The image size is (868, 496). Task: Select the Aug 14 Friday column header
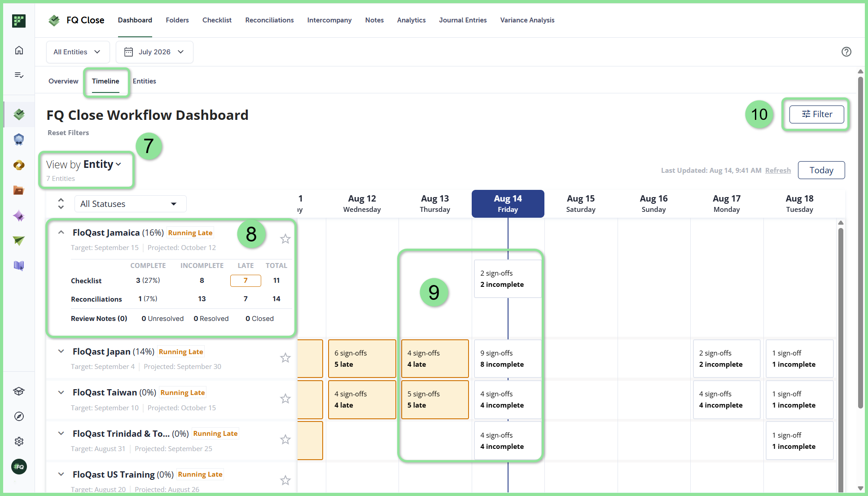pos(508,204)
